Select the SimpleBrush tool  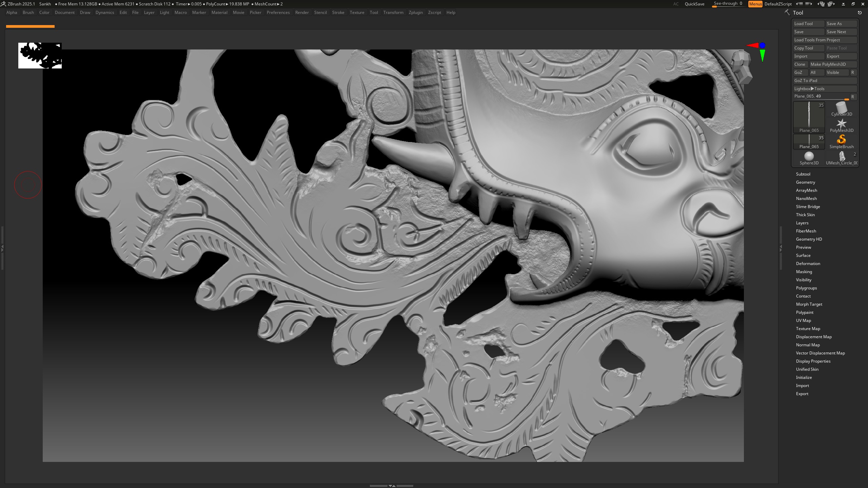[842, 142]
